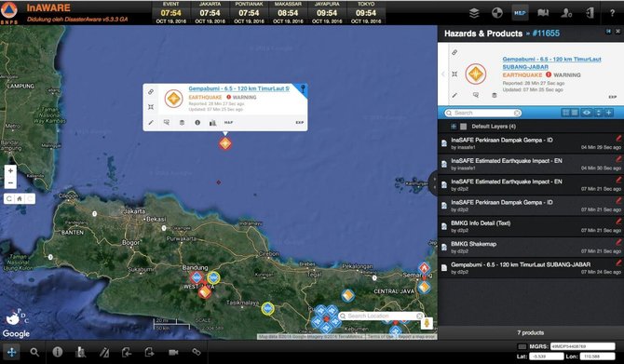Open the Layers stack icon in top toolbar
Image resolution: width=624 pixels, height=364 pixels.
(x=474, y=13)
